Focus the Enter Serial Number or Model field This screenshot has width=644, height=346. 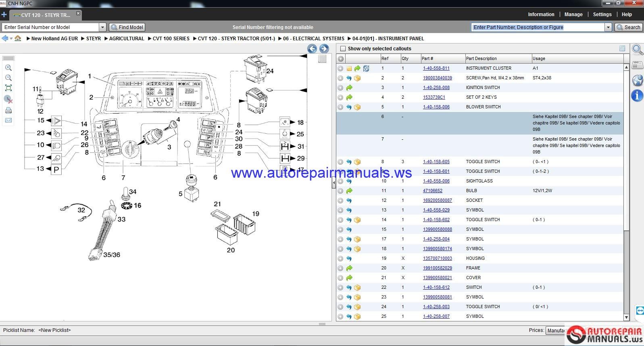[50, 27]
